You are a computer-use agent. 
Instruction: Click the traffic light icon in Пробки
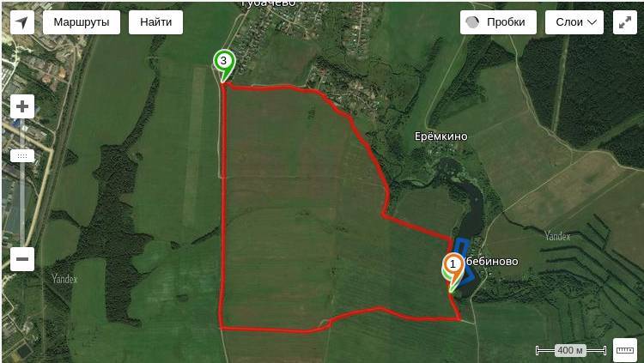point(473,22)
